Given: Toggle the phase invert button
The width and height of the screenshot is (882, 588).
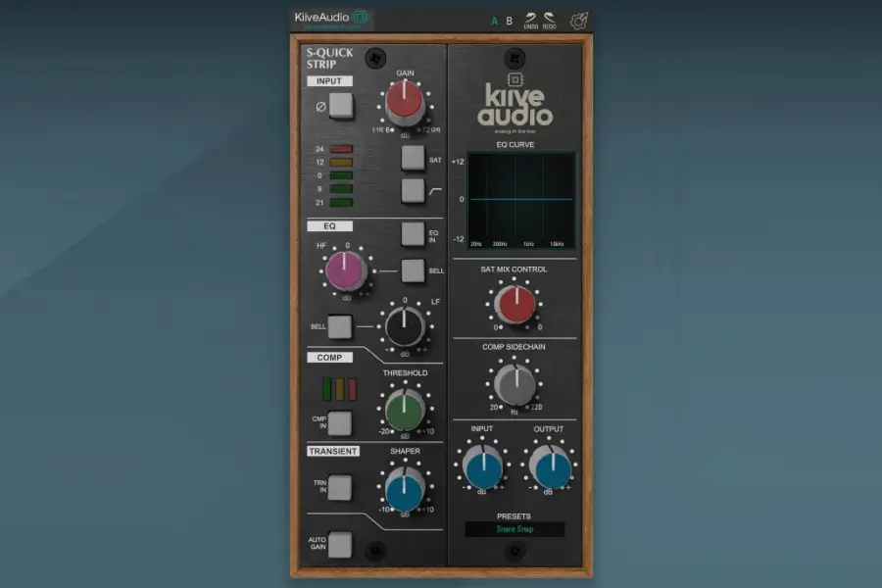Looking at the screenshot, I should [x=341, y=106].
